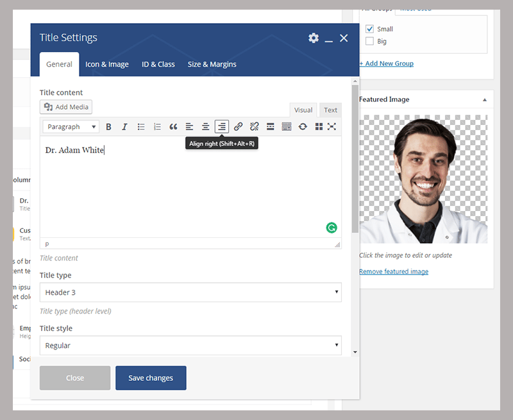513x420 pixels.
Task: Click the Grammarly icon in editor
Action: click(x=332, y=228)
